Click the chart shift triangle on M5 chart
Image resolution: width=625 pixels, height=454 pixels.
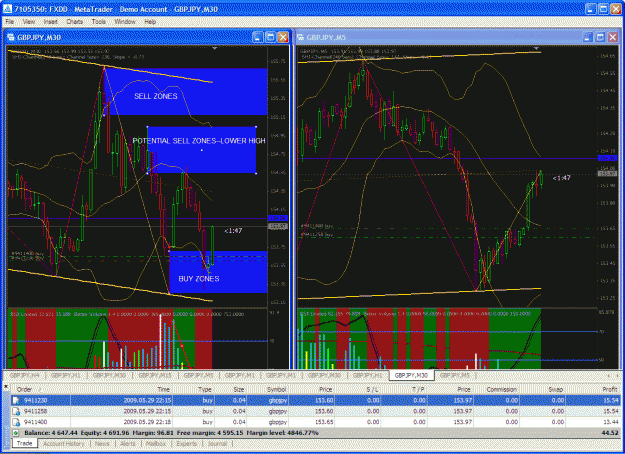coord(536,48)
